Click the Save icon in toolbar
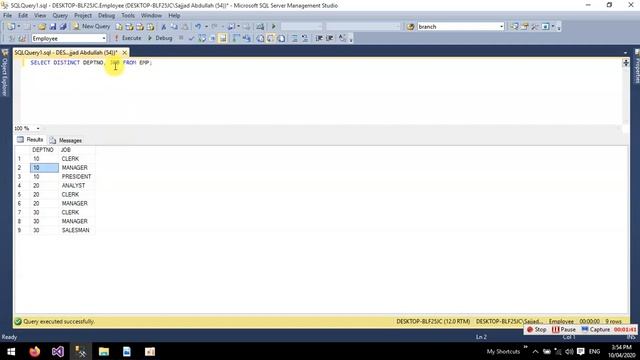This screenshot has height=360, width=640. 53,27
